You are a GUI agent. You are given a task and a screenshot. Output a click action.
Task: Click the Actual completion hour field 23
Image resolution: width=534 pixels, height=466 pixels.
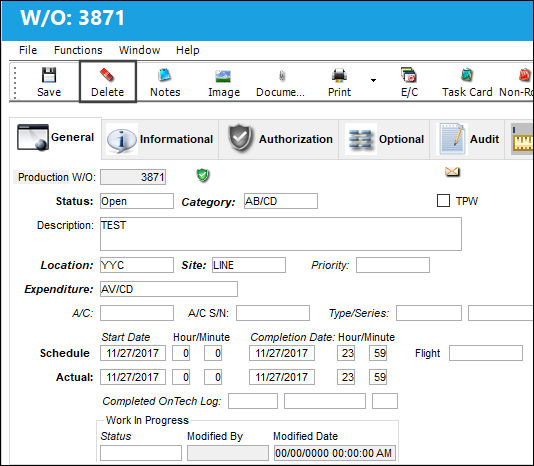coord(346,377)
